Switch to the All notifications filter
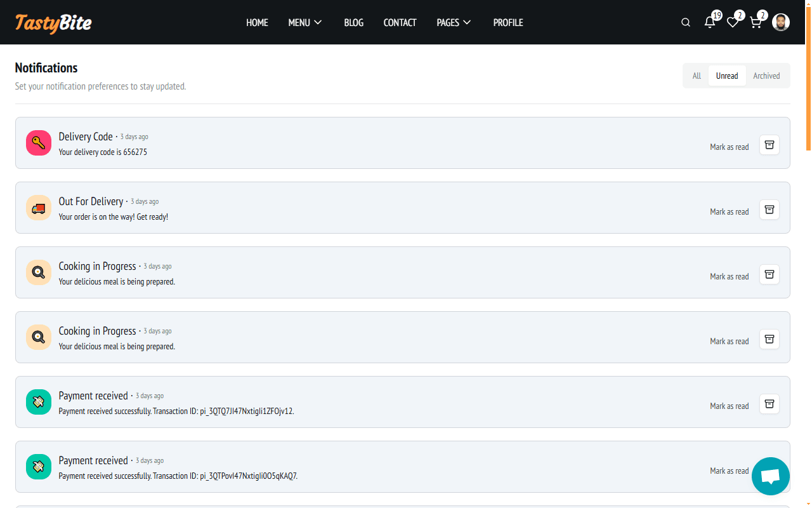The width and height of the screenshot is (812, 508). point(697,76)
